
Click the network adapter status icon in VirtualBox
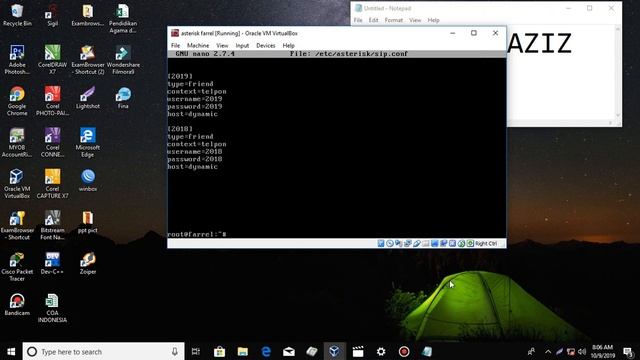pyautogui.click(x=408, y=243)
